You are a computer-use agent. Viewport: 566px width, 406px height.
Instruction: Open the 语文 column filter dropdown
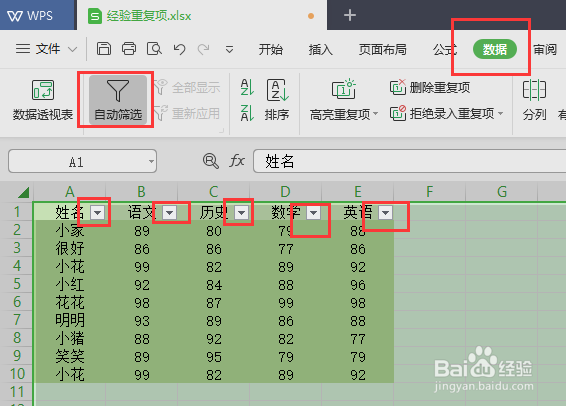[x=169, y=213]
